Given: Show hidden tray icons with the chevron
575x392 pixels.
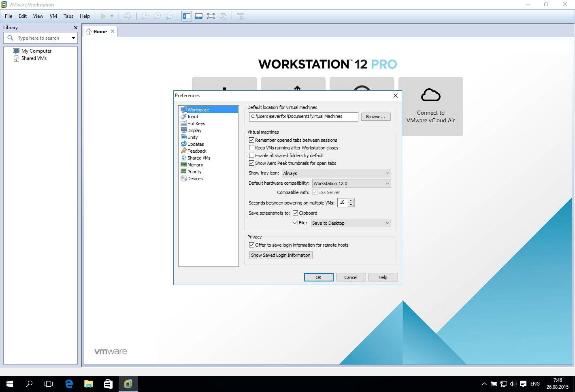Looking at the screenshot, I should click(x=484, y=383).
